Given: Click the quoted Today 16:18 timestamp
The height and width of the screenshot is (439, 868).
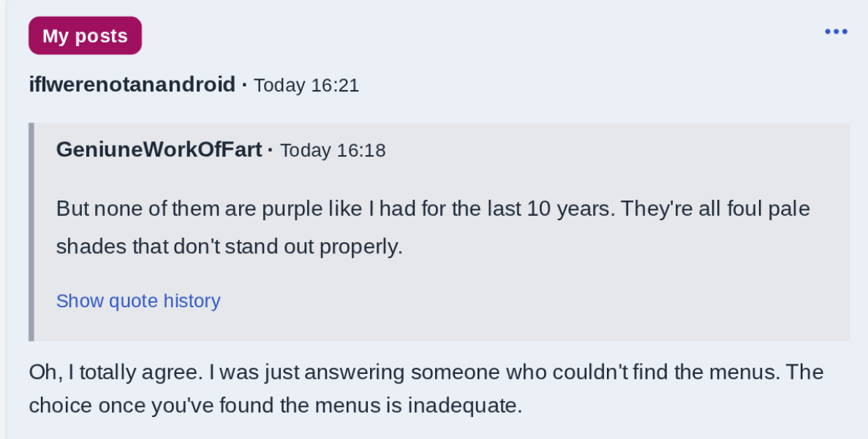Looking at the screenshot, I should (333, 151).
